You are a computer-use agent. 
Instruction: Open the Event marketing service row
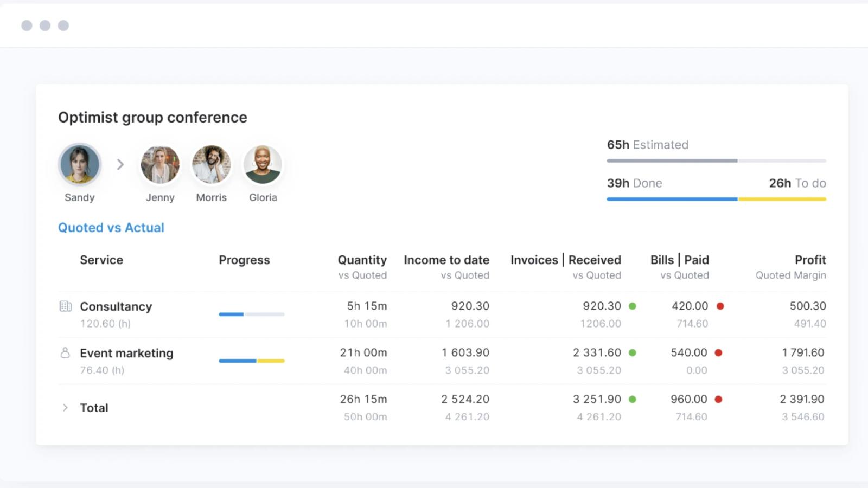pyautogui.click(x=442, y=361)
